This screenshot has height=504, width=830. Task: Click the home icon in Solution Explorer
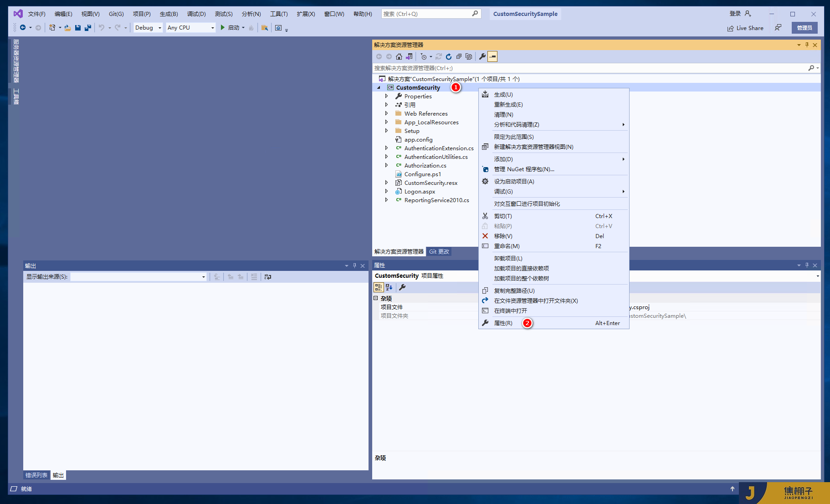pyautogui.click(x=399, y=56)
